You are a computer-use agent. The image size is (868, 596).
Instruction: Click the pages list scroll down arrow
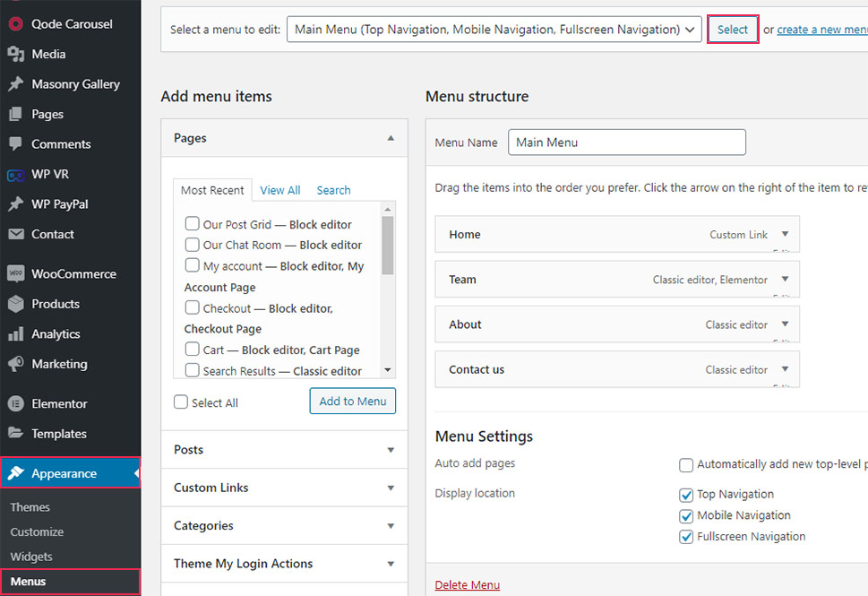click(x=388, y=370)
